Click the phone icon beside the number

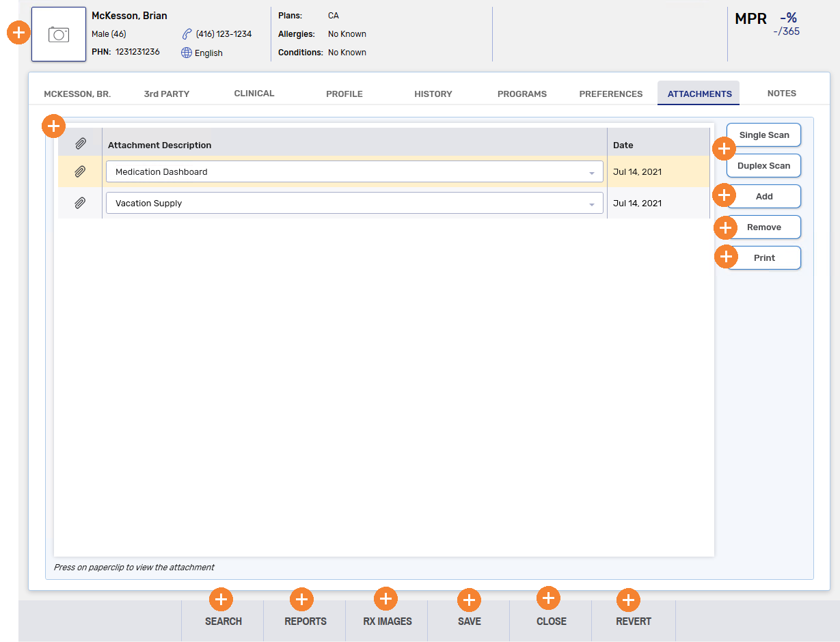pyautogui.click(x=187, y=34)
